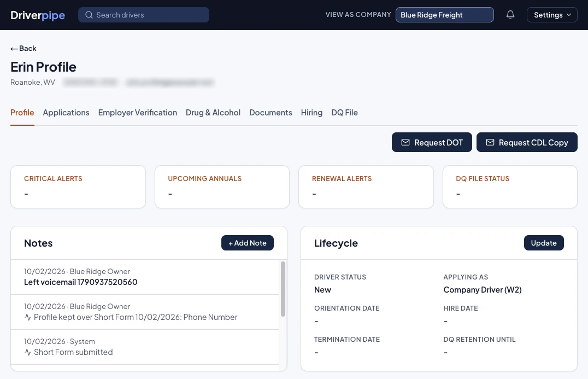
Task: Click the Driver Status value New
Action: (x=322, y=290)
